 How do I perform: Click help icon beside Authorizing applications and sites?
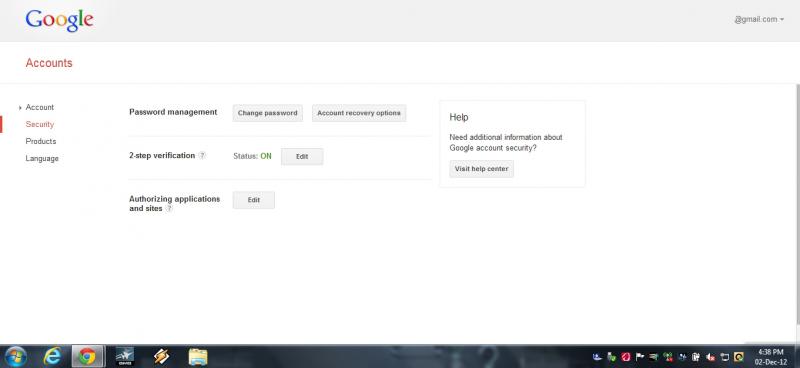pos(169,209)
